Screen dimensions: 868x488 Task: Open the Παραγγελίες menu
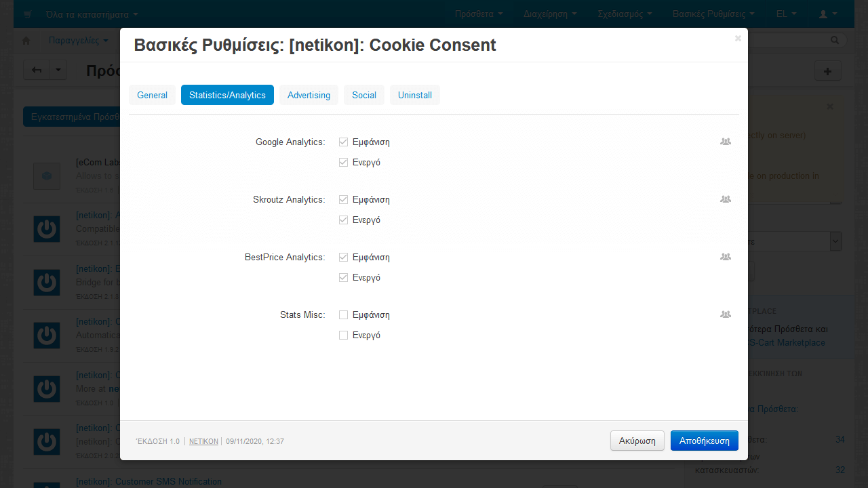(x=79, y=41)
